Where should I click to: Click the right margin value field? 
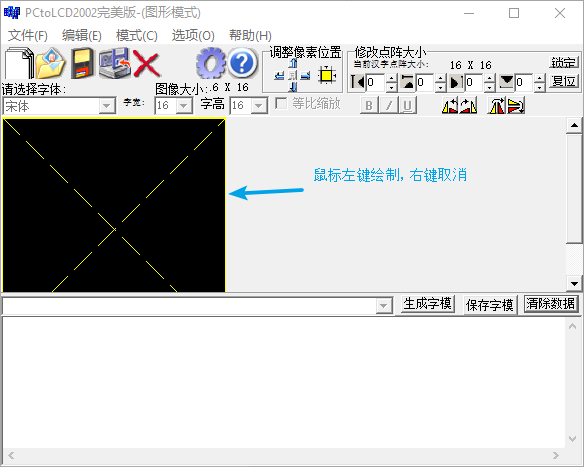tap(474, 82)
